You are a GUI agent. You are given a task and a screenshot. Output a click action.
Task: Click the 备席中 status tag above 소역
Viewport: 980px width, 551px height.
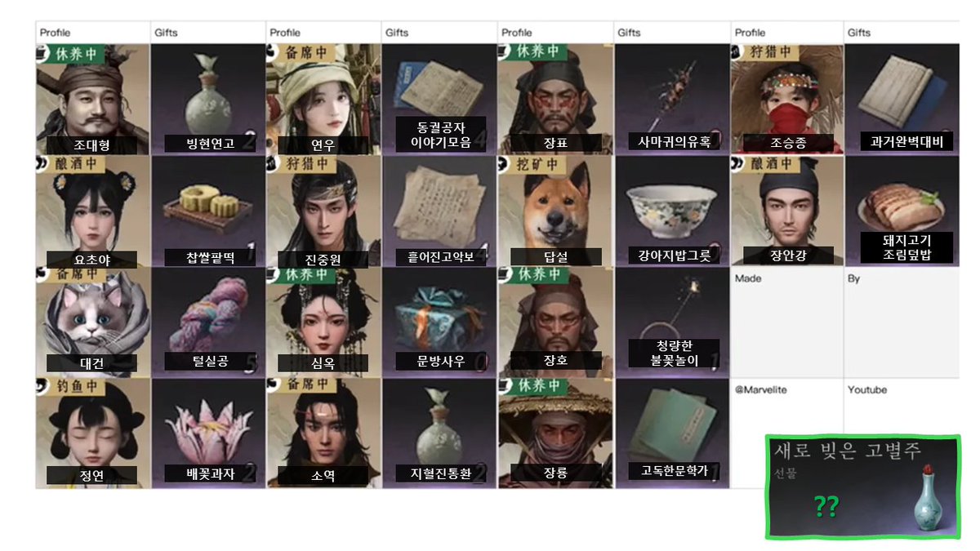[301, 387]
